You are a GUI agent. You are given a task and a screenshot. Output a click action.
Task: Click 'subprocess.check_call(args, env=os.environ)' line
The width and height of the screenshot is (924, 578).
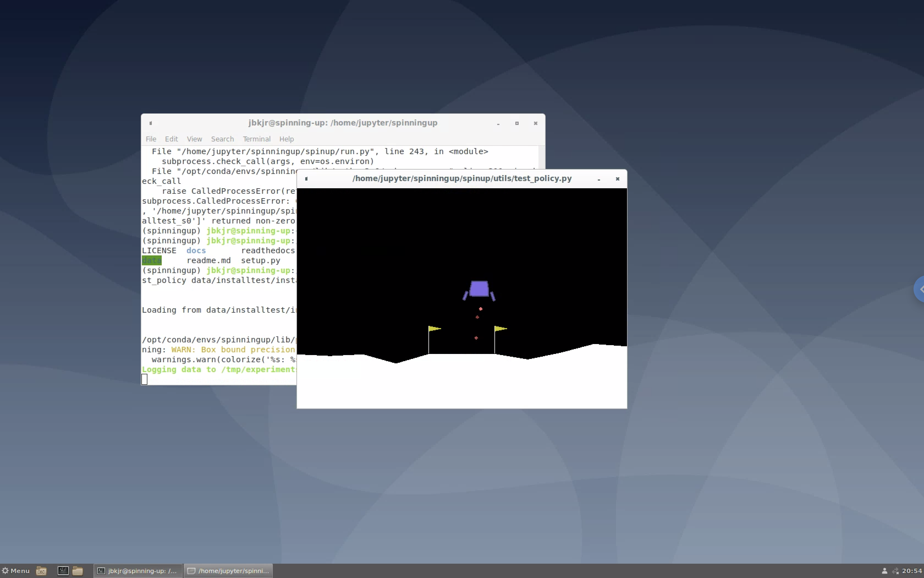click(x=268, y=161)
